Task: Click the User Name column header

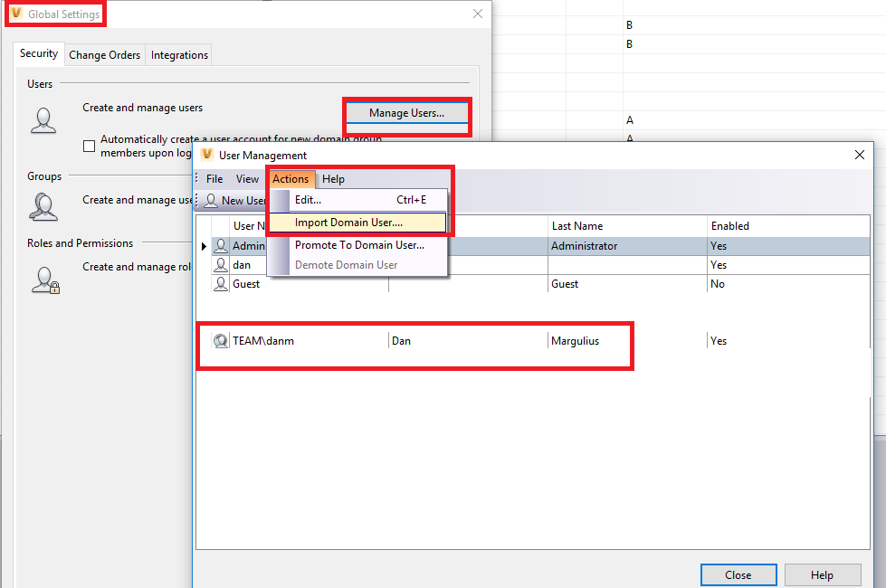Action: [x=249, y=226]
